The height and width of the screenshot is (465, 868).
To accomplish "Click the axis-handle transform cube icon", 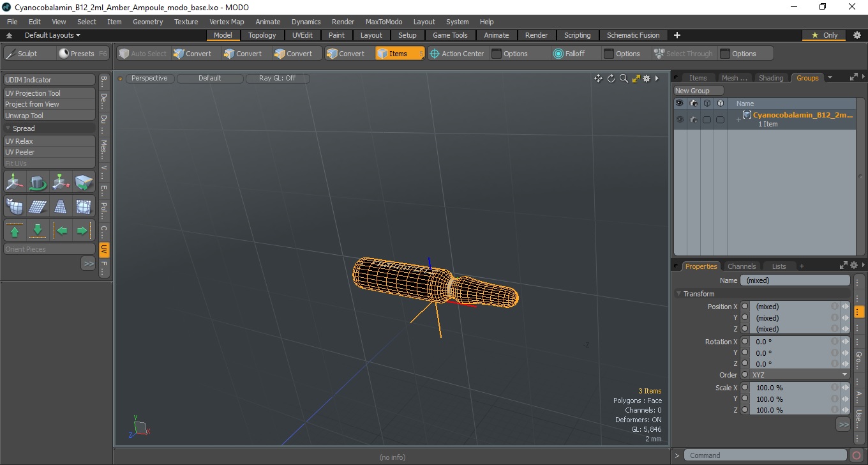I will pos(61,183).
